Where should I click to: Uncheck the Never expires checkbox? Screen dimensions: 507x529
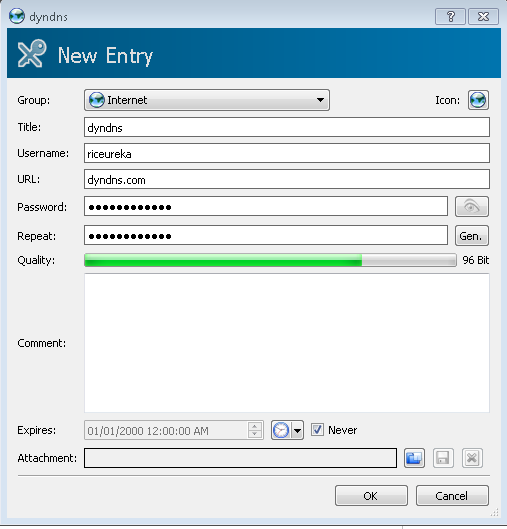(x=317, y=430)
